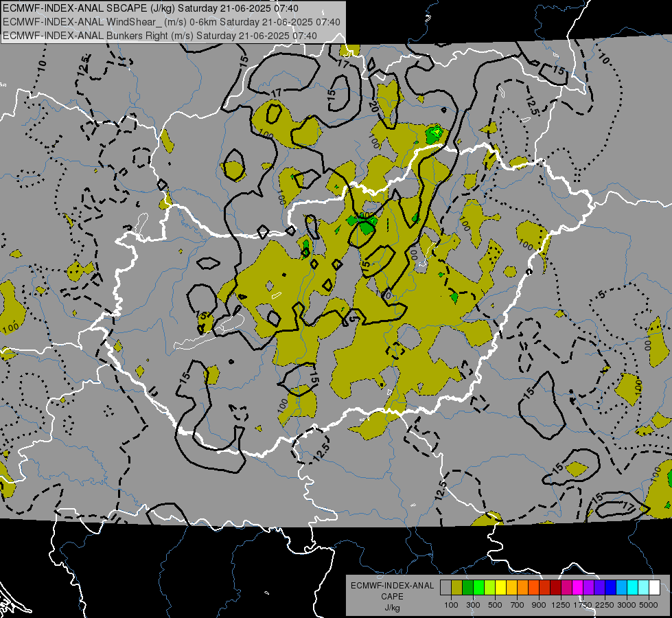Image resolution: width=672 pixels, height=618 pixels.
Task: Select the violet swatch left of 2250
Action: coord(599,588)
